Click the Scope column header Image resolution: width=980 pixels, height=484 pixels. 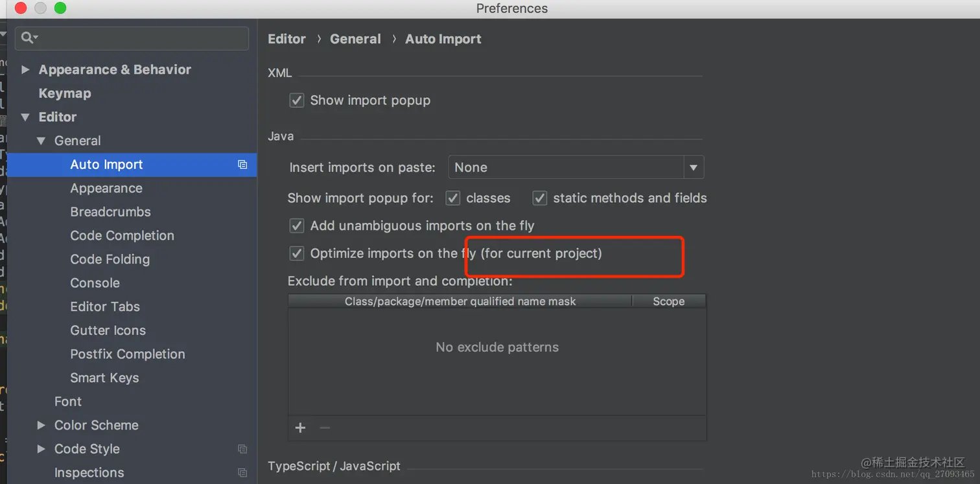point(668,301)
